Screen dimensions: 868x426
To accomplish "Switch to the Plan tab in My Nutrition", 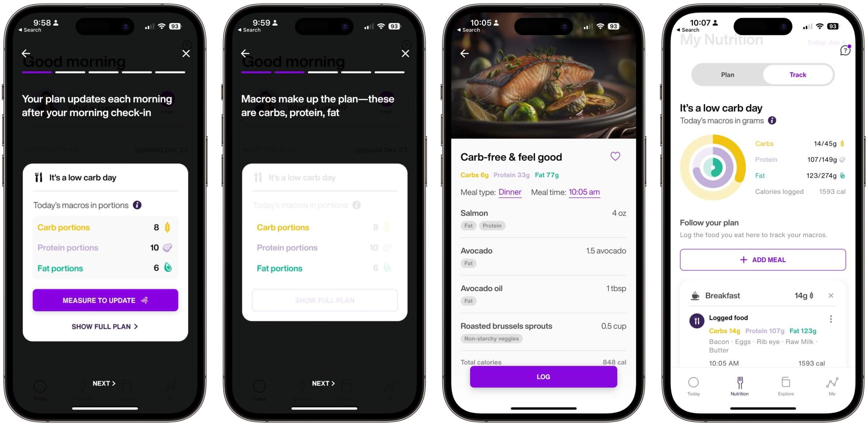I will coord(727,75).
